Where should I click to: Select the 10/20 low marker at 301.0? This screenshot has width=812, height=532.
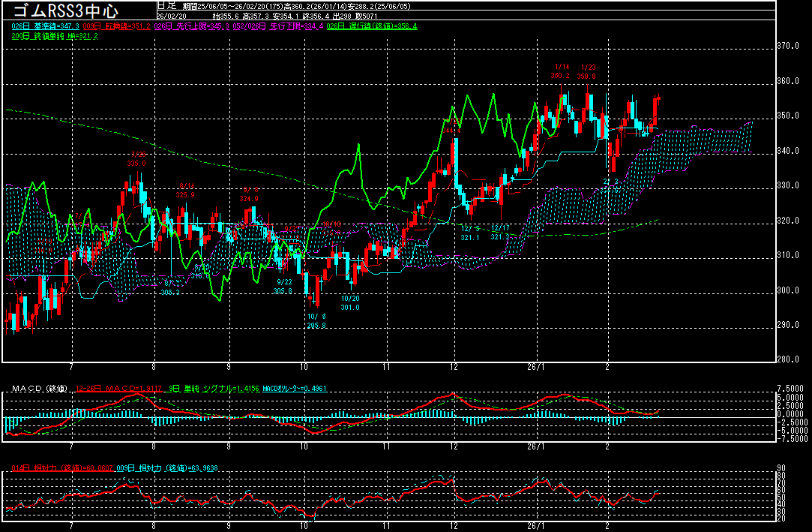tap(350, 302)
